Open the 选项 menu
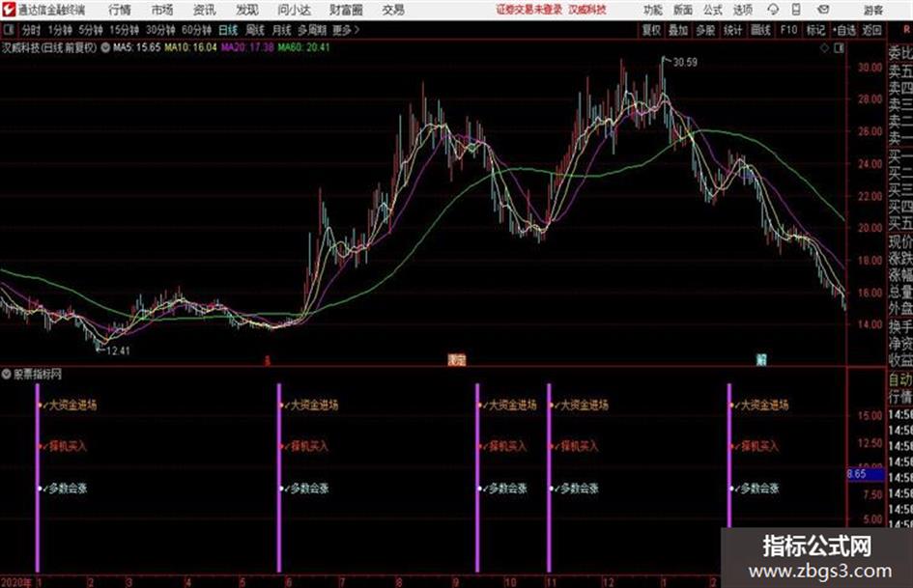The height and width of the screenshot is (588, 913). (743, 10)
